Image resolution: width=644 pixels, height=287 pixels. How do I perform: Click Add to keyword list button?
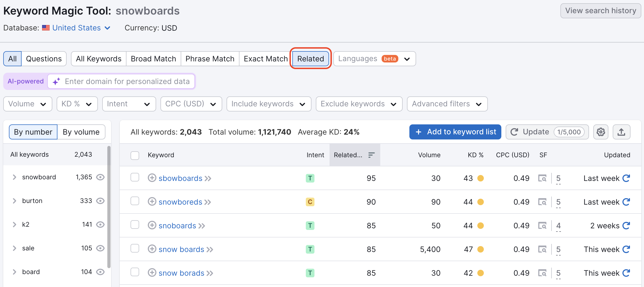coord(455,132)
